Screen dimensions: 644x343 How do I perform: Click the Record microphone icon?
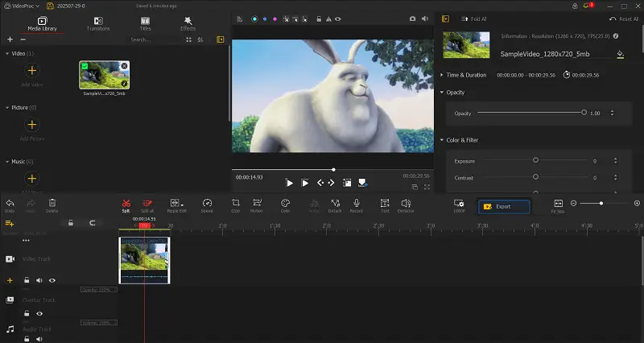tap(356, 205)
